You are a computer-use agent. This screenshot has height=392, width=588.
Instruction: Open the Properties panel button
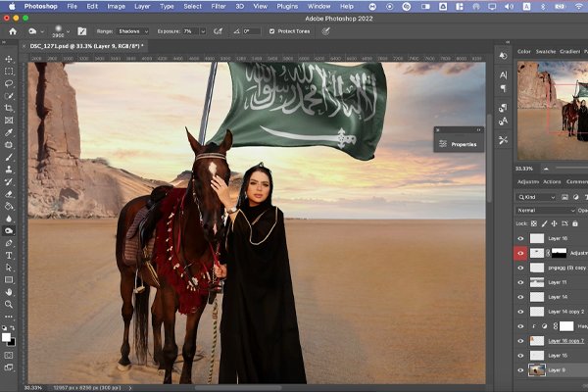[459, 144]
